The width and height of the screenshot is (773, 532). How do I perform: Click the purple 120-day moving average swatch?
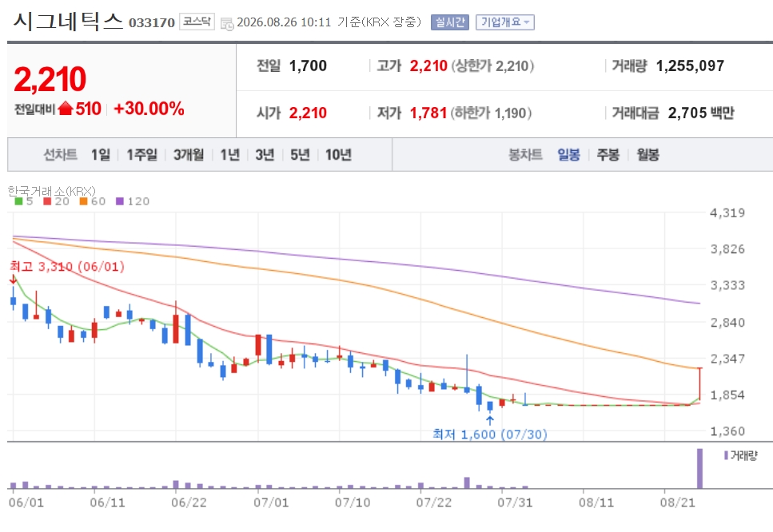point(119,201)
